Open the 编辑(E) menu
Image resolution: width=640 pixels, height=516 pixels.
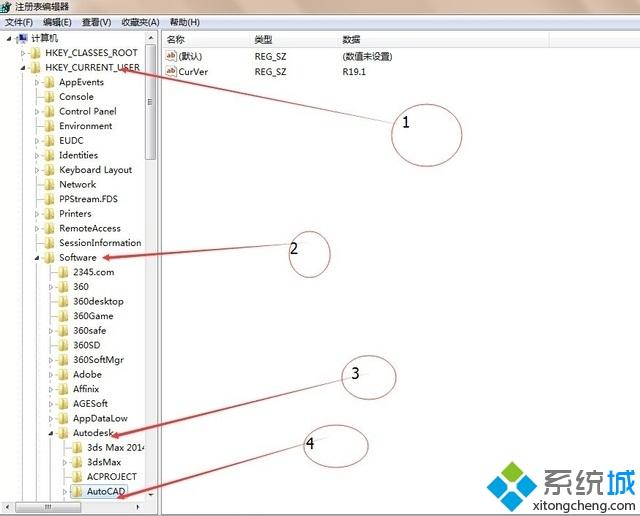[x=58, y=22]
